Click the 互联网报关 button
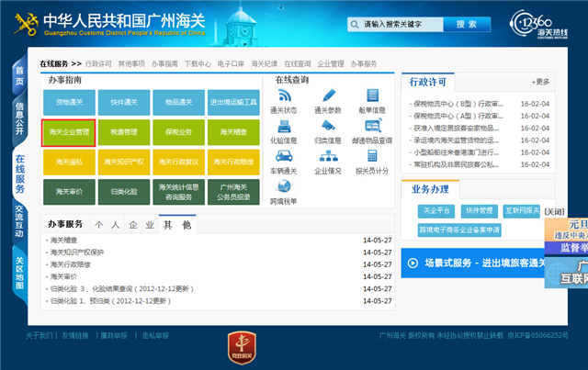This screenshot has width=588, height=370. click(x=522, y=211)
